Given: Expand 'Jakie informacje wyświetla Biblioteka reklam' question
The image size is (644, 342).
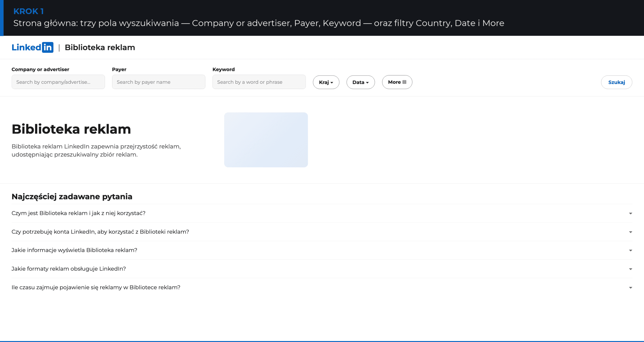Looking at the screenshot, I should 322,250.
